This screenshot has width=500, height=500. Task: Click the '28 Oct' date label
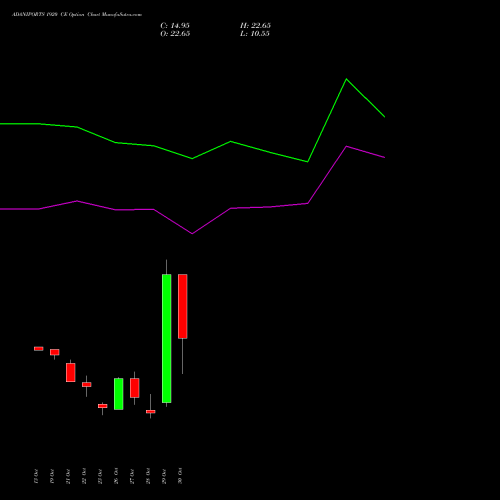tap(148, 476)
